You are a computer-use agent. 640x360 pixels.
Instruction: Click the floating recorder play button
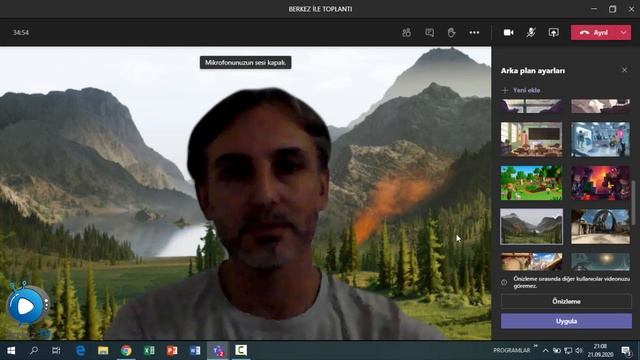pos(25,306)
